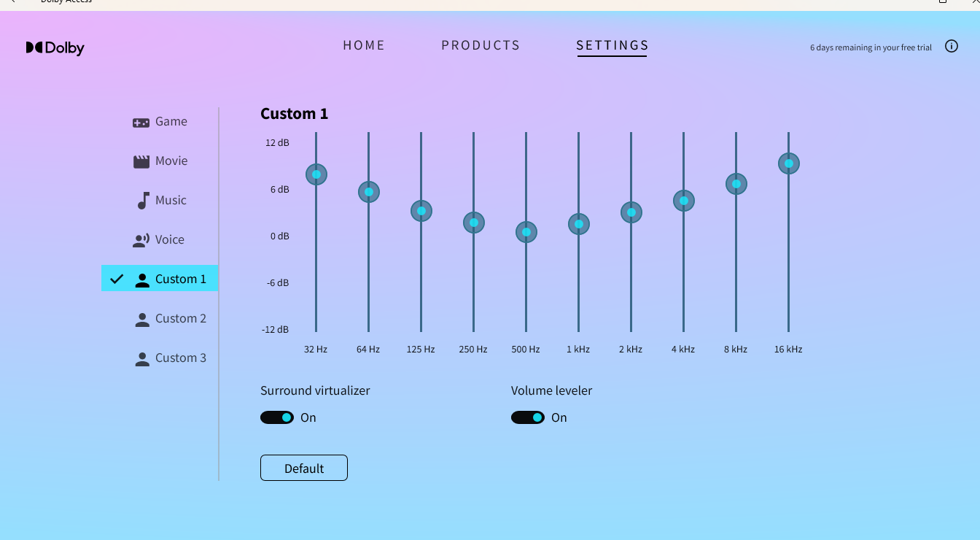980x540 pixels.
Task: Click the 12 dB scale label
Action: coord(277,142)
